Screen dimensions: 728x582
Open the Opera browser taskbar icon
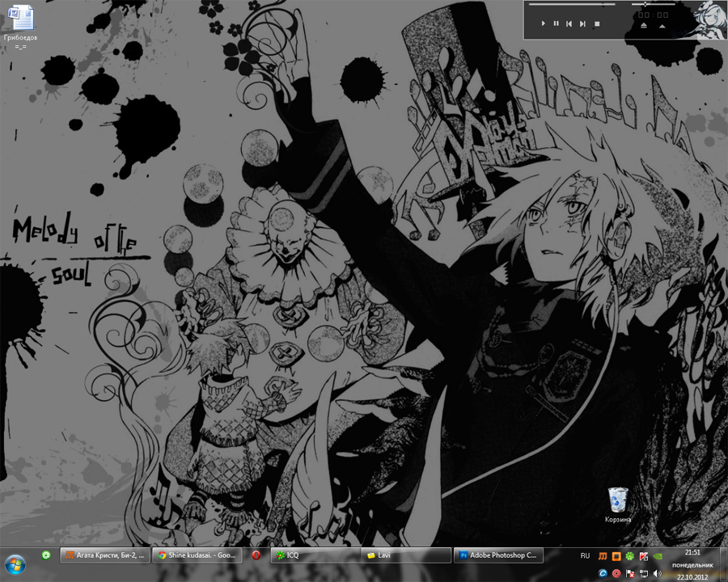[256, 555]
